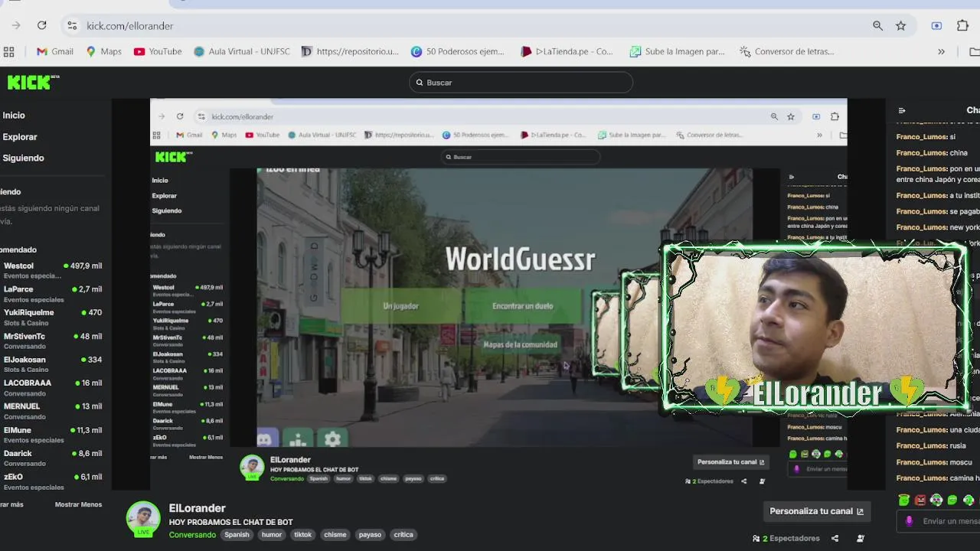Open the LaParce recommended channel

coord(52,294)
